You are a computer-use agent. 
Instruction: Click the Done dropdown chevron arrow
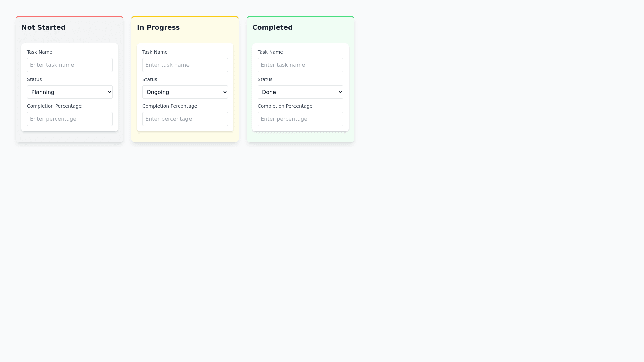pos(340,92)
